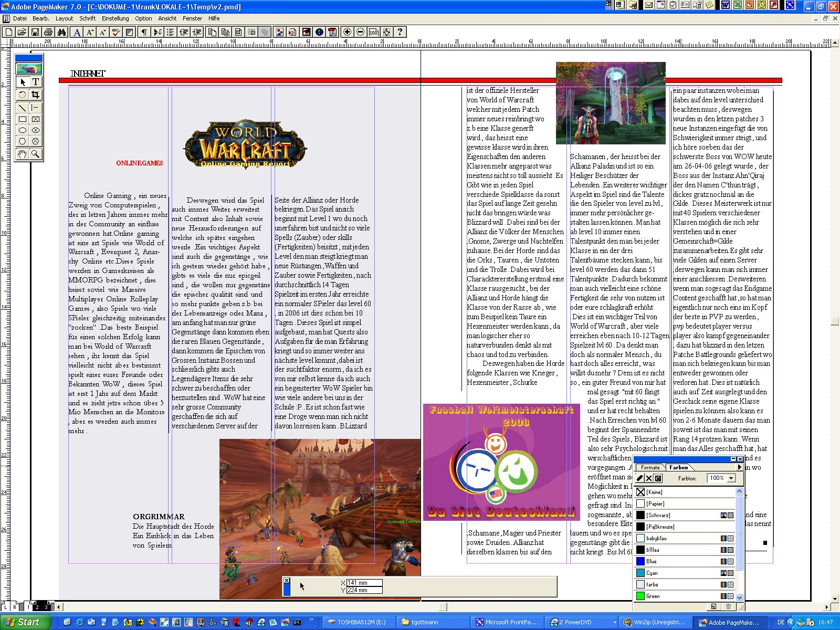The width and height of the screenshot is (840, 630).
Task: Select the Polygon tool
Action: coord(23,141)
